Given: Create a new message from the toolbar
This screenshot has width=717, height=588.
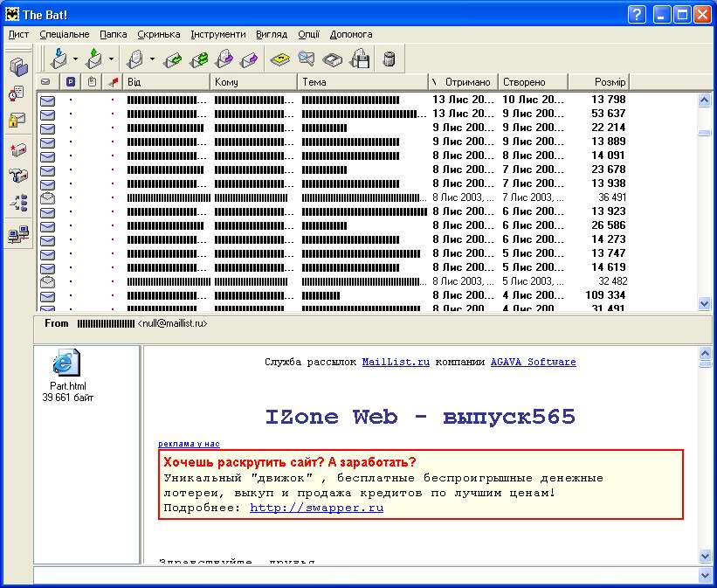Looking at the screenshot, I should tap(134, 59).
